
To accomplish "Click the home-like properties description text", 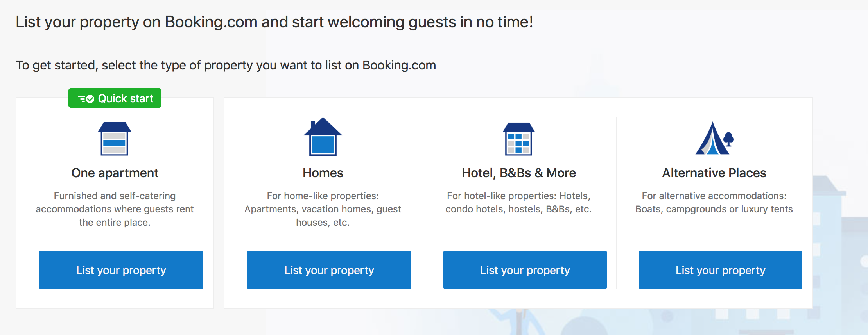I will point(323,209).
